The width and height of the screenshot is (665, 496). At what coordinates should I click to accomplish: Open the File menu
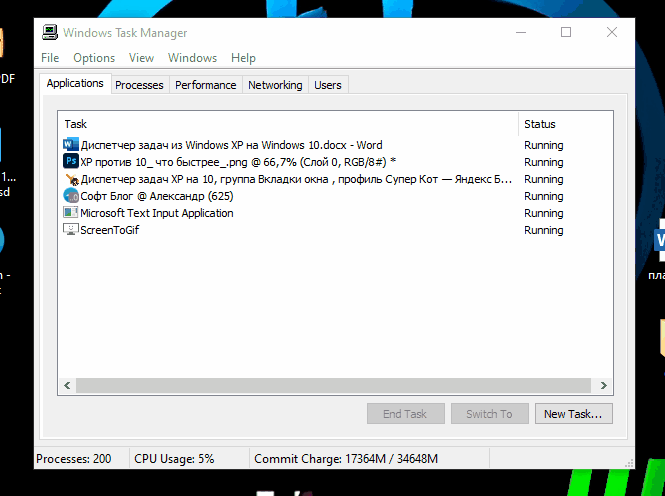click(x=50, y=58)
